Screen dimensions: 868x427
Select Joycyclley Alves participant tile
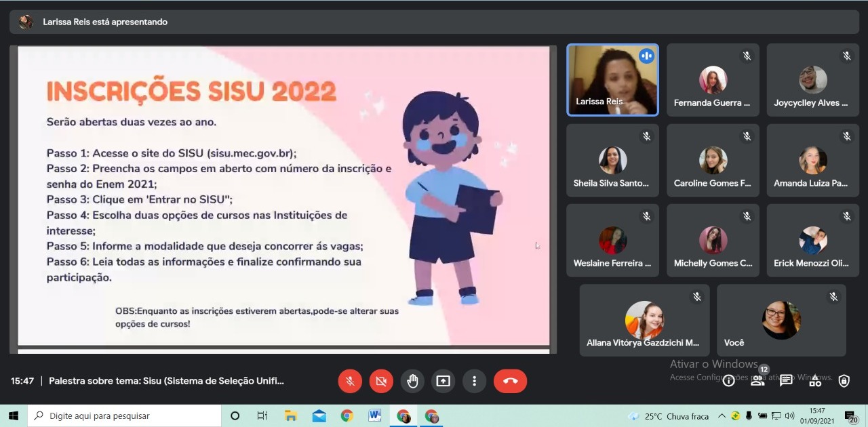(812, 80)
